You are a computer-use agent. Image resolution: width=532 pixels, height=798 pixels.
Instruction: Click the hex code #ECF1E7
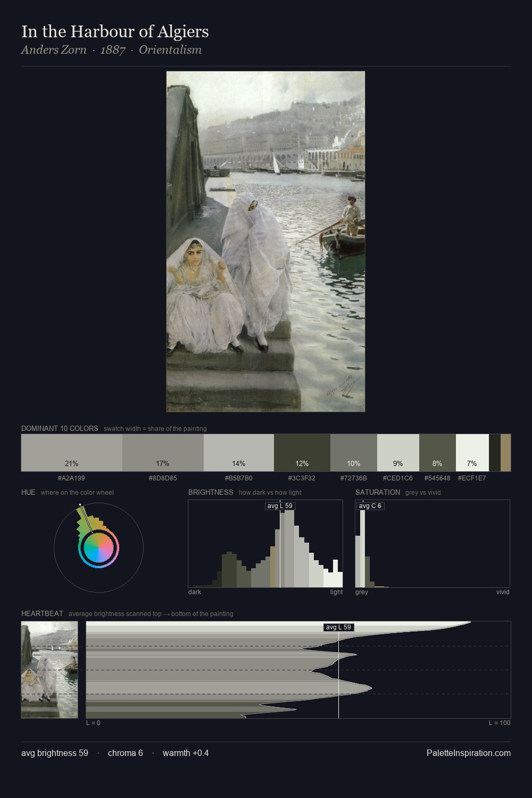472,478
